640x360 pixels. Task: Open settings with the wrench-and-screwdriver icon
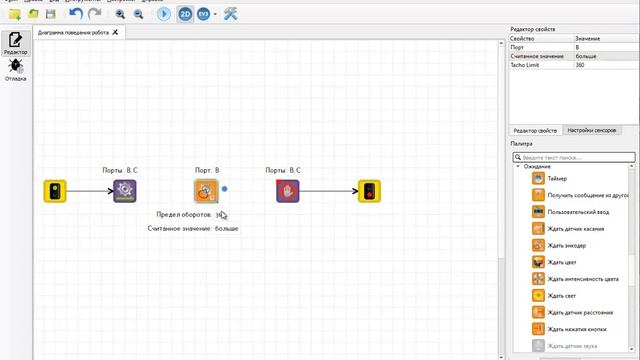[231, 14]
